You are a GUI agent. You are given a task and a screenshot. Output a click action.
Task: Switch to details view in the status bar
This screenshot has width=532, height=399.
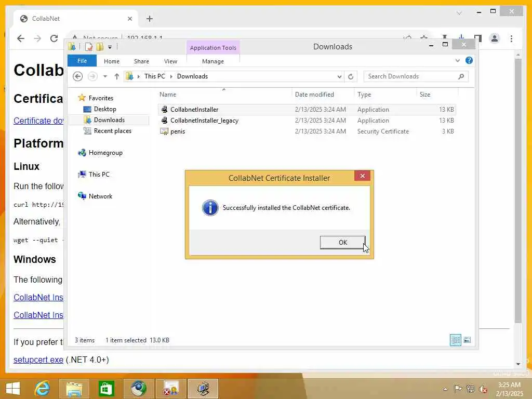coord(455,340)
